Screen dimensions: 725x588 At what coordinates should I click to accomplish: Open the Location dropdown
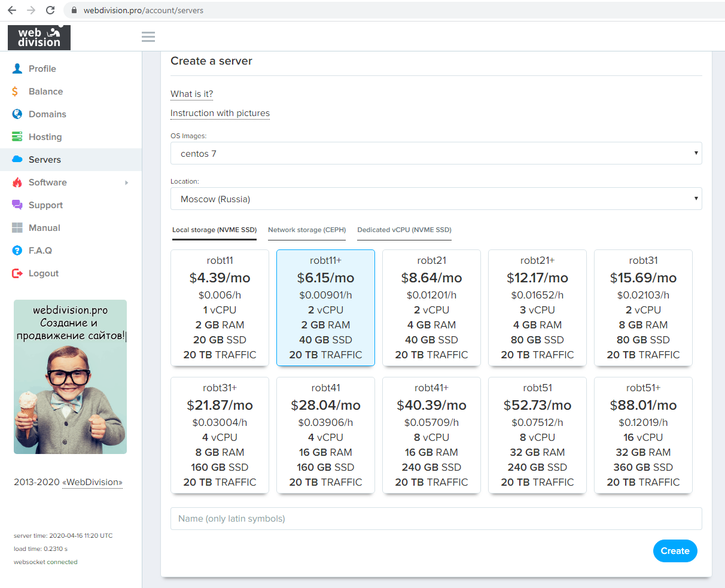[436, 199]
